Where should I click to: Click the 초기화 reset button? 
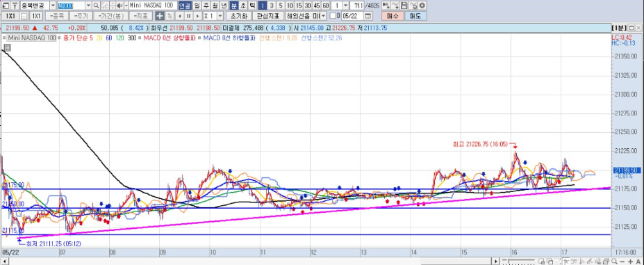(238, 16)
